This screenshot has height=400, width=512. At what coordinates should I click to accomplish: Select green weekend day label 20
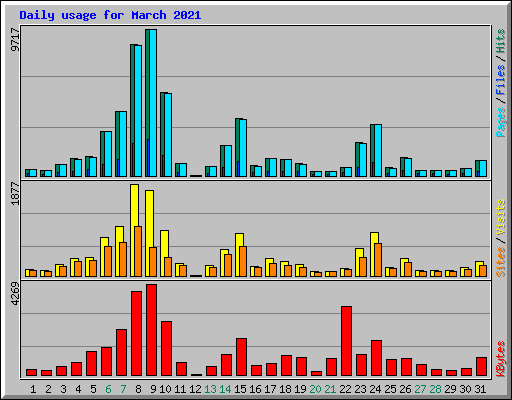point(315,389)
